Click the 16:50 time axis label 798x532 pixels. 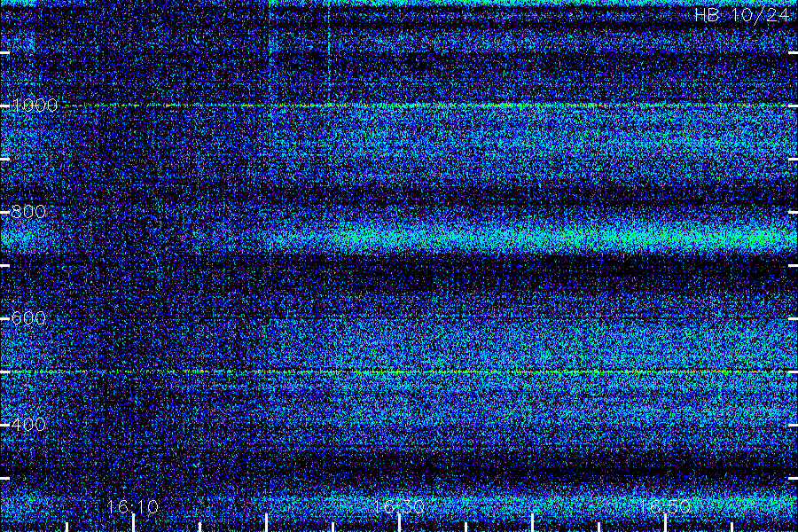[x=665, y=506]
